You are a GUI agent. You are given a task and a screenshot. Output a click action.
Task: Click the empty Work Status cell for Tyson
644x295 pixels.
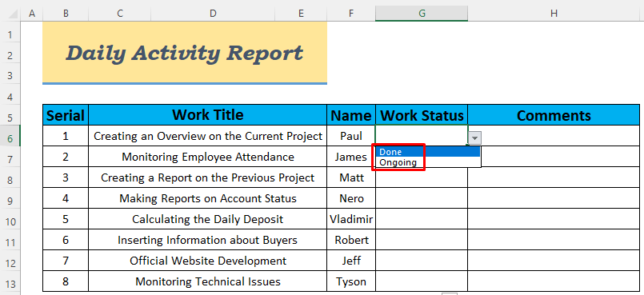422,281
